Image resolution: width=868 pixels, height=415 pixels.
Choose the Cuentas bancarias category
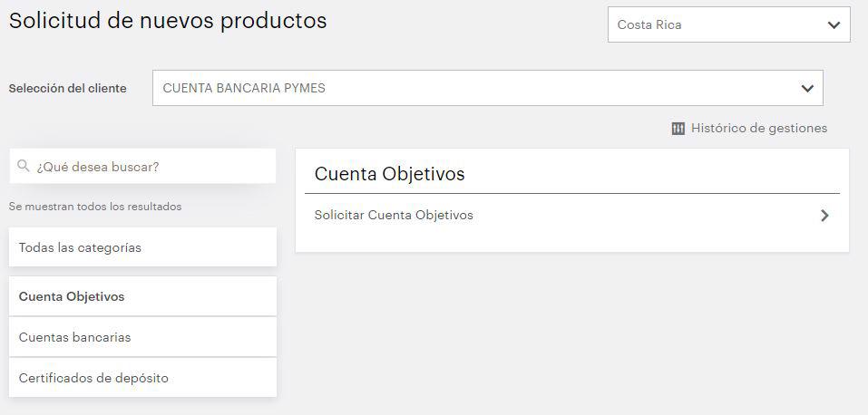point(142,337)
